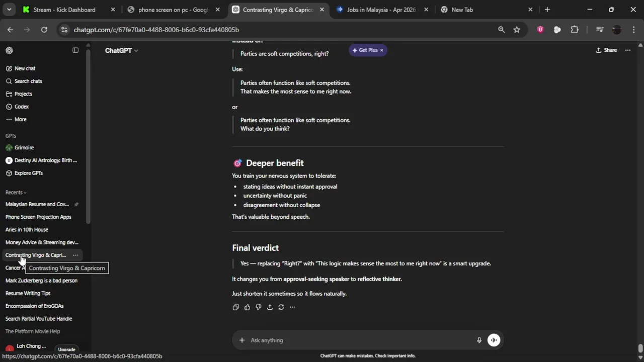Click the ChatGPT logo icon in sidebar

pyautogui.click(x=9, y=50)
